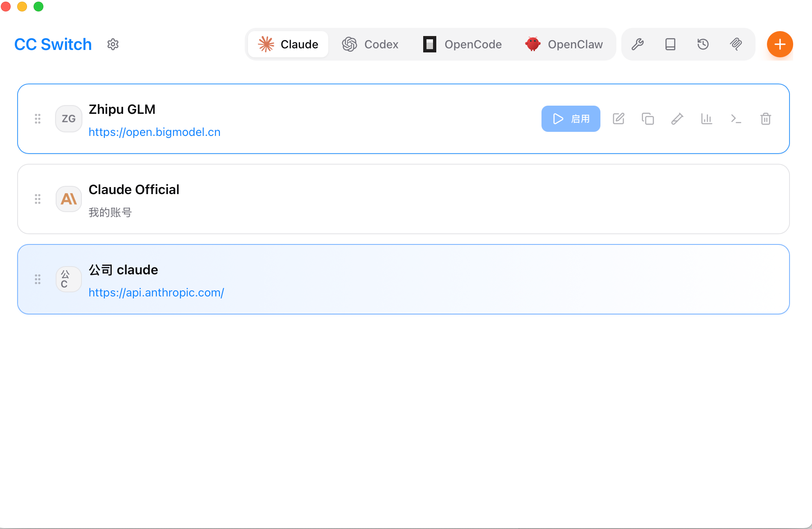
Task: Delete the Zhipu GLM provider
Action: [x=766, y=119]
